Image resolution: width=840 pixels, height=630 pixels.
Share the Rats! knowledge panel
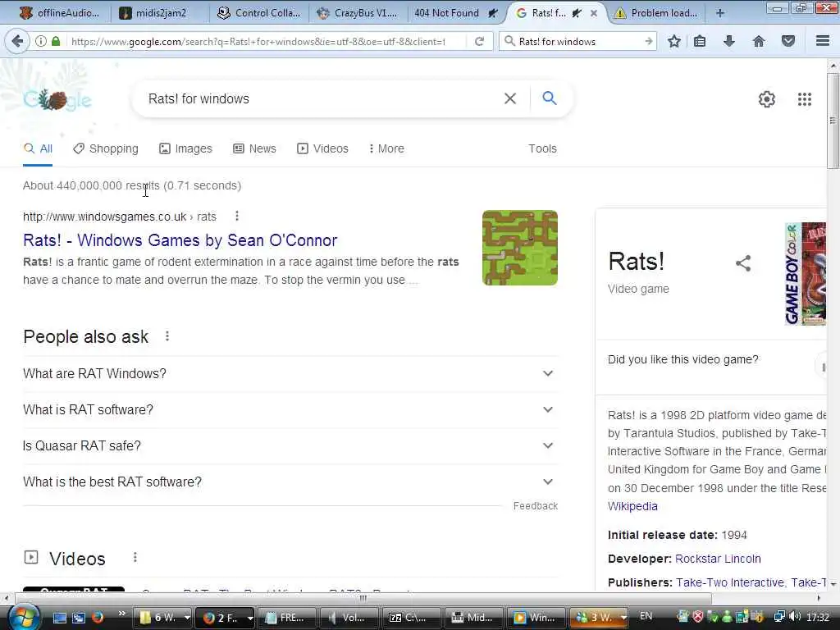pyautogui.click(x=743, y=263)
